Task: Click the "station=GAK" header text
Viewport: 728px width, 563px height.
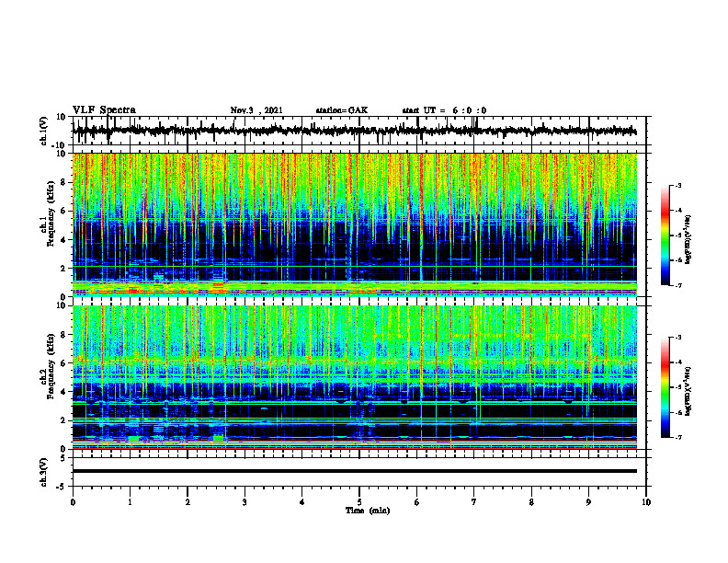Action: (x=342, y=110)
